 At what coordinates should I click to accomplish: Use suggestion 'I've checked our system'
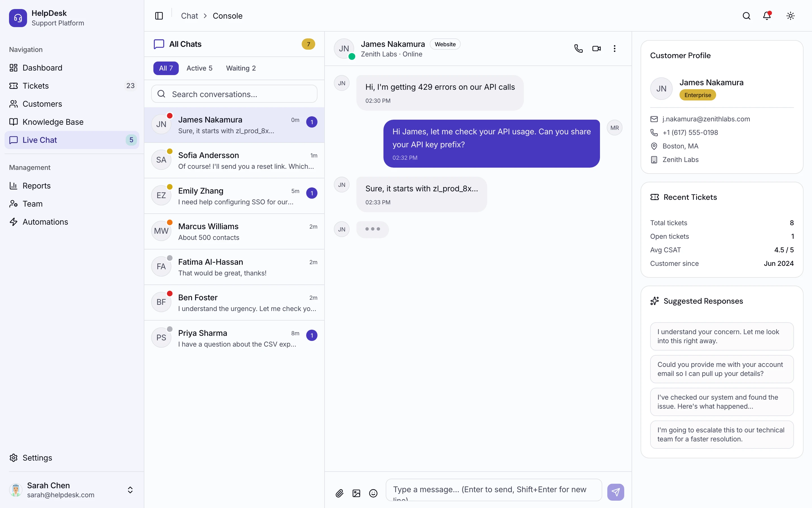pyautogui.click(x=722, y=402)
